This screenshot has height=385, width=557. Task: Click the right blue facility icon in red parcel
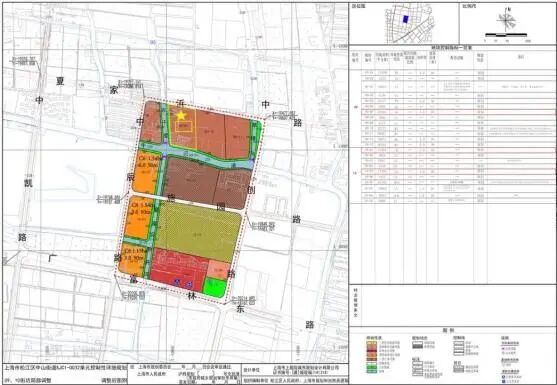pos(189,283)
